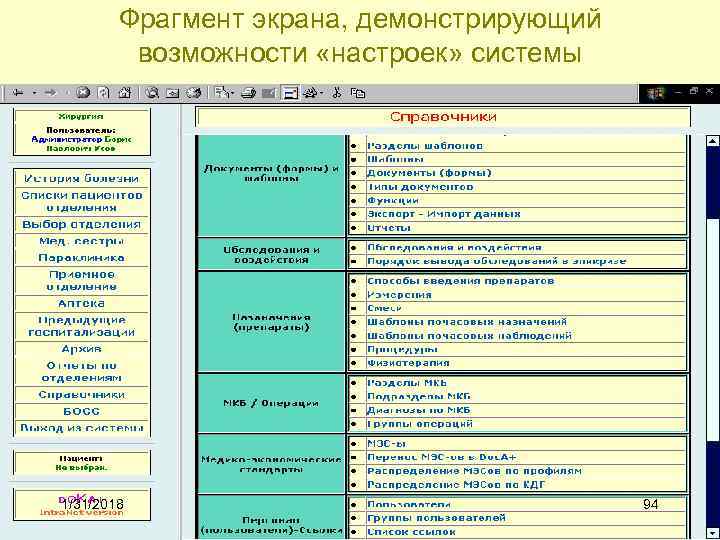Open Способы введения препаратов link
This screenshot has height=540, width=720.
(461, 281)
